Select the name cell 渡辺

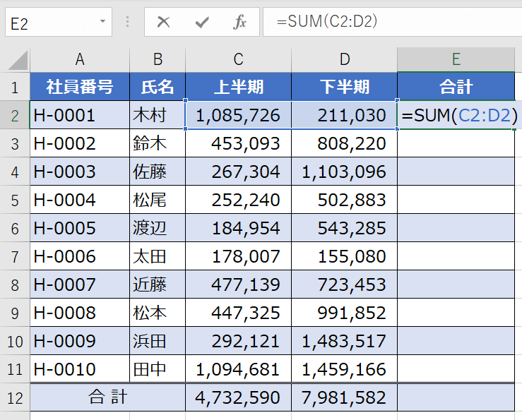[x=157, y=228]
